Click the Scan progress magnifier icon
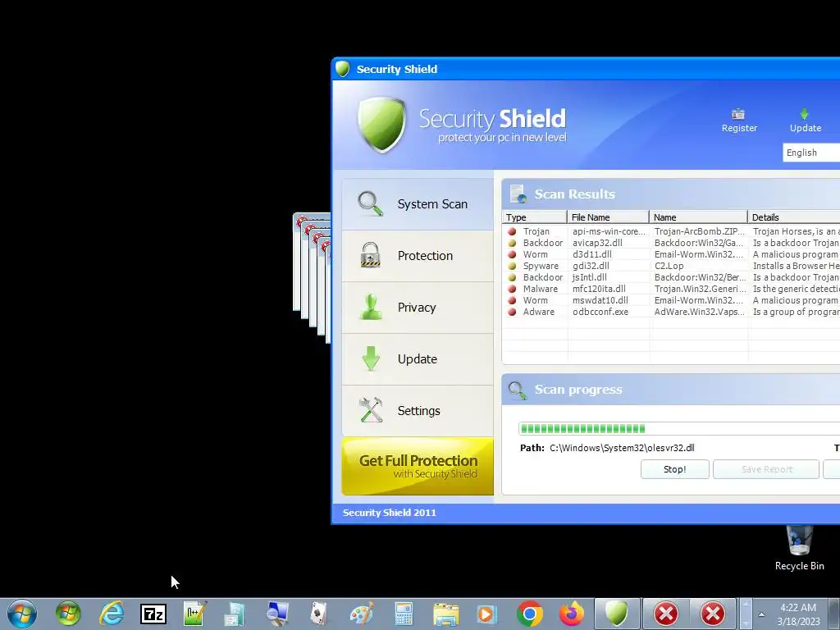The height and width of the screenshot is (630, 840). (518, 390)
